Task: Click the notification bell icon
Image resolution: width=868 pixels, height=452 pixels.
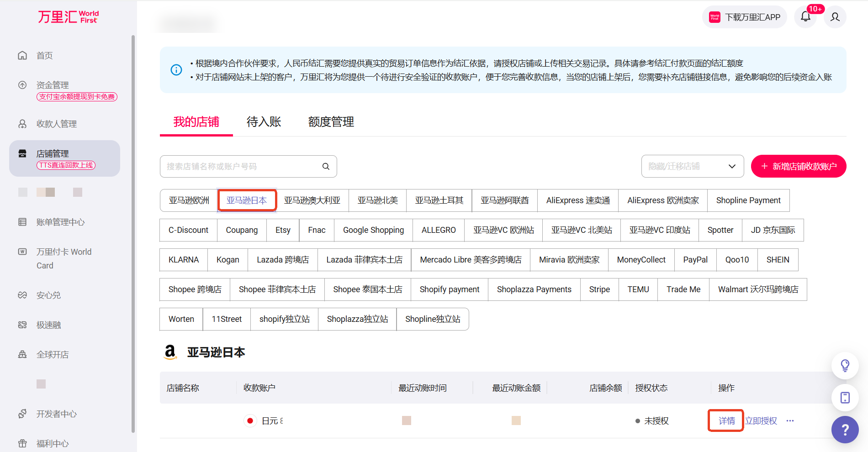Action: 805,17
